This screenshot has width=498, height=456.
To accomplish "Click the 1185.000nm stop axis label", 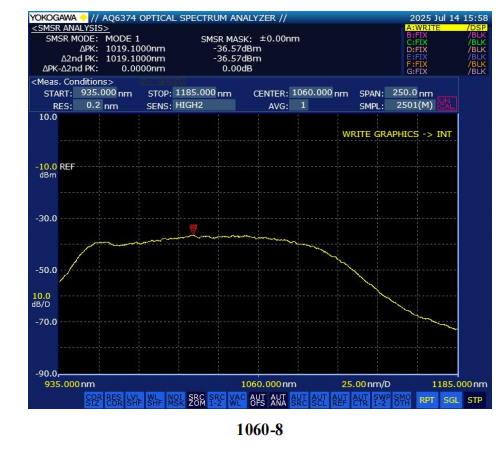I will point(459,384).
